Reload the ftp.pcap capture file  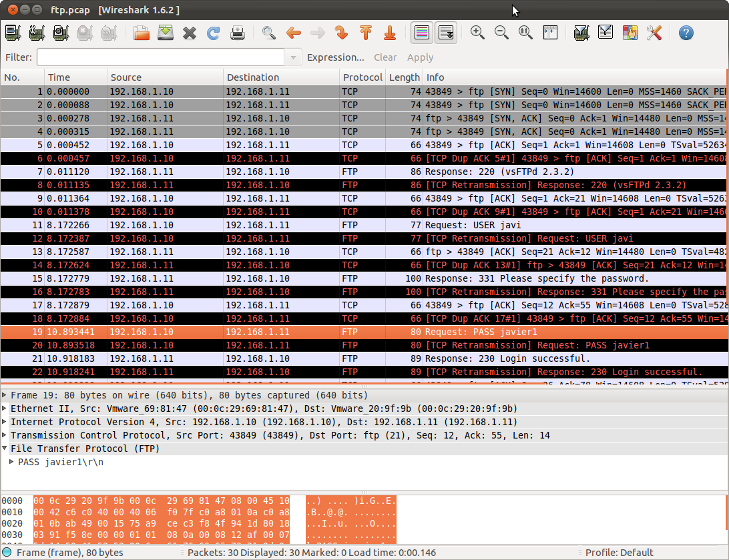[x=213, y=32]
